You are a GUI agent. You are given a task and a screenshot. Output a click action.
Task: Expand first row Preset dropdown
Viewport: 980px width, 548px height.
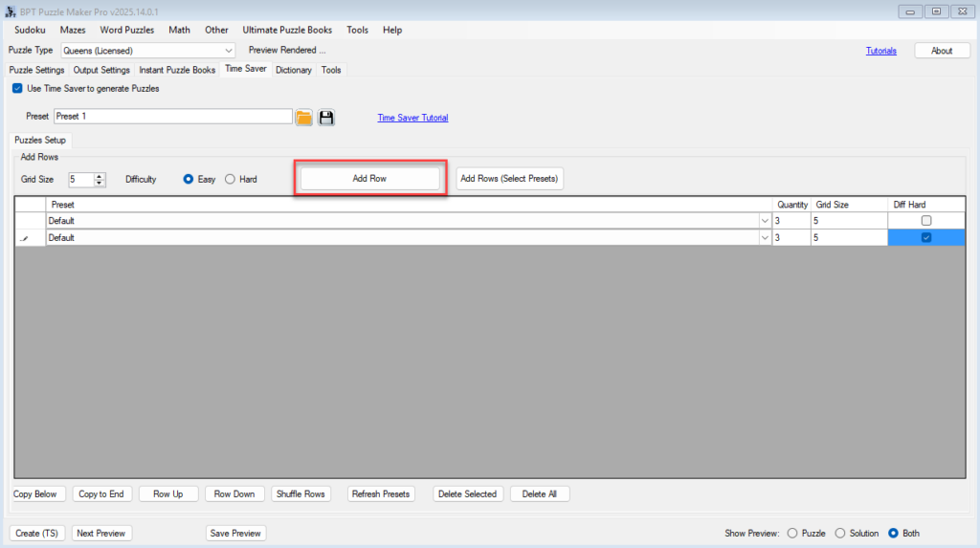pyautogui.click(x=764, y=221)
